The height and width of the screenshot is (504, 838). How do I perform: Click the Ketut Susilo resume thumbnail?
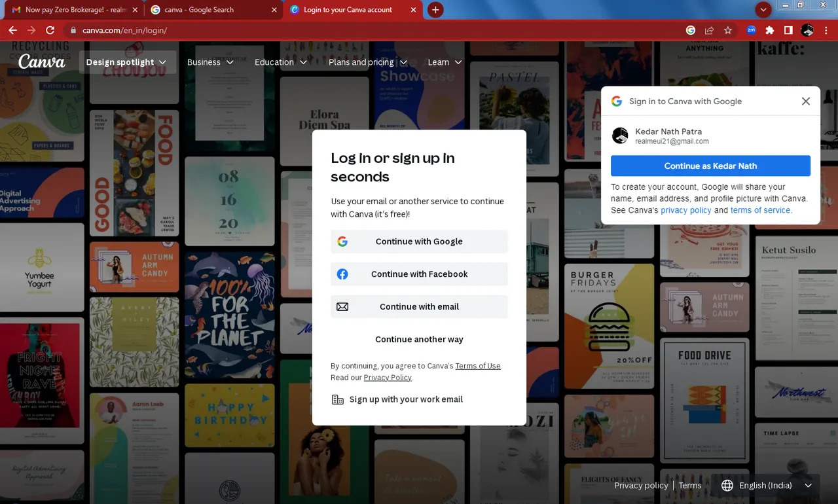(796, 298)
